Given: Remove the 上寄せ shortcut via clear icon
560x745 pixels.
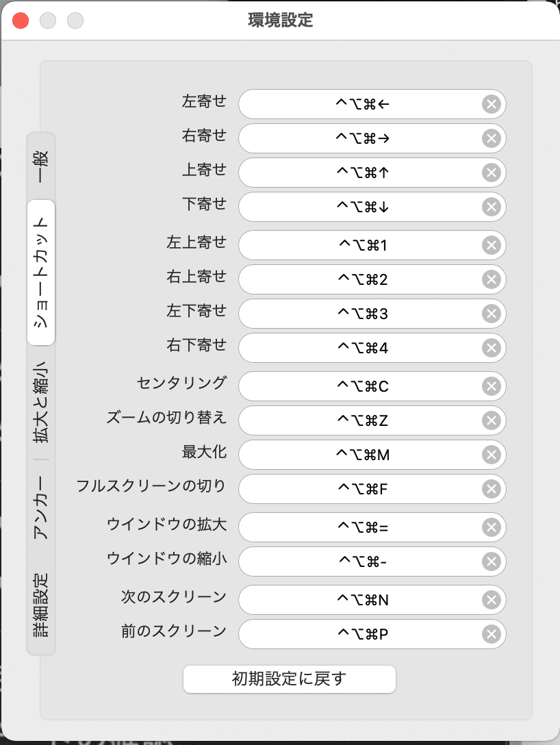Looking at the screenshot, I should click(x=492, y=173).
